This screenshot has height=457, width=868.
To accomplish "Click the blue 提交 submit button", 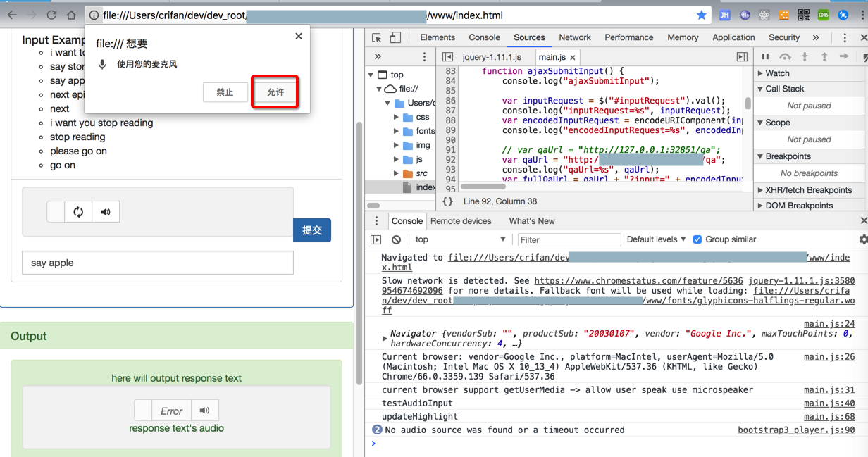I will point(312,230).
